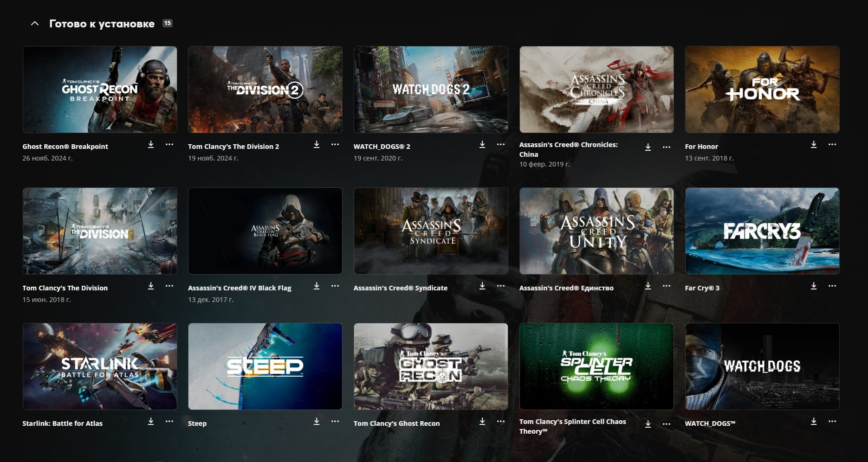
Task: Download Tom Clancy's The Division
Action: coord(151,286)
